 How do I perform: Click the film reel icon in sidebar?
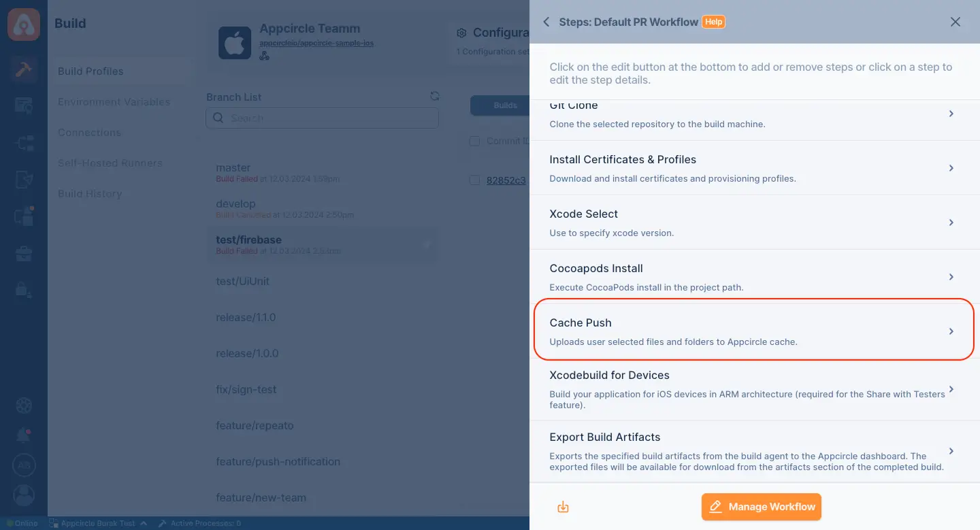pyautogui.click(x=24, y=406)
